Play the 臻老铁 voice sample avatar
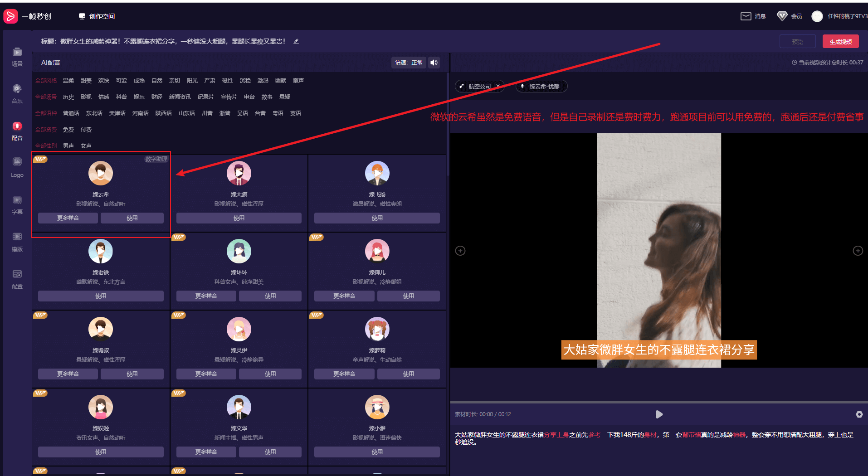 pyautogui.click(x=101, y=251)
